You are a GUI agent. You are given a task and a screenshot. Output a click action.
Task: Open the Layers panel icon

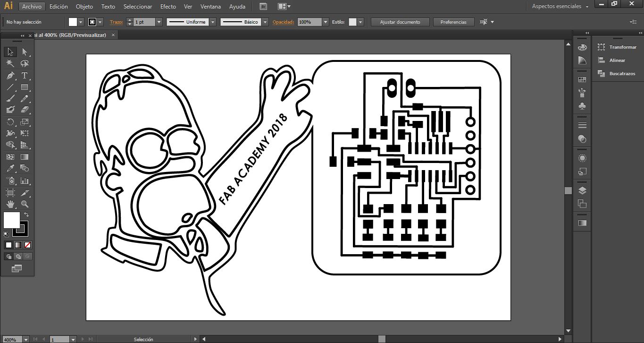click(582, 190)
